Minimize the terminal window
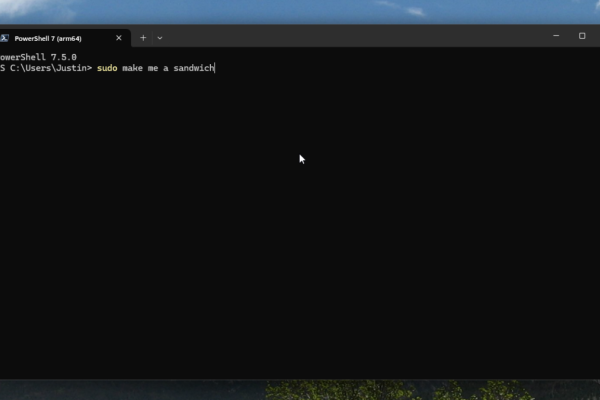The image size is (600, 400). pos(556,36)
